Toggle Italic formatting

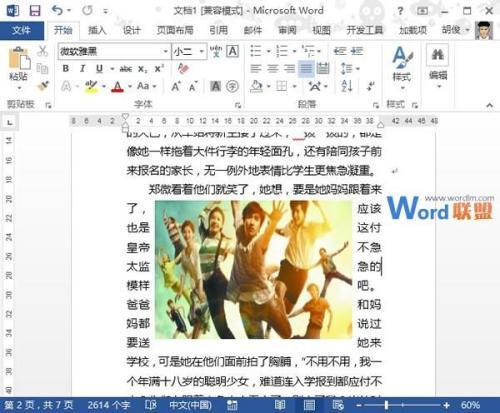coord(82,69)
